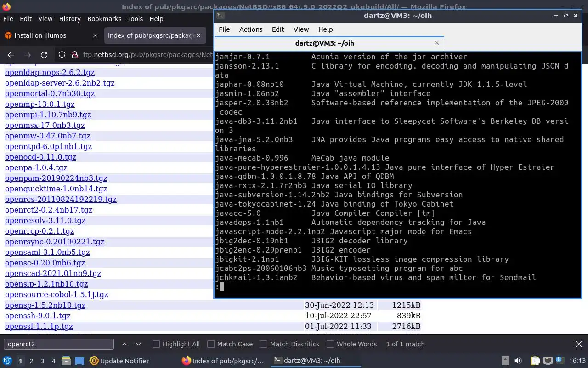Screen dimensions: 588x368
Task: Open the Firefox View menu
Action: [45, 19]
